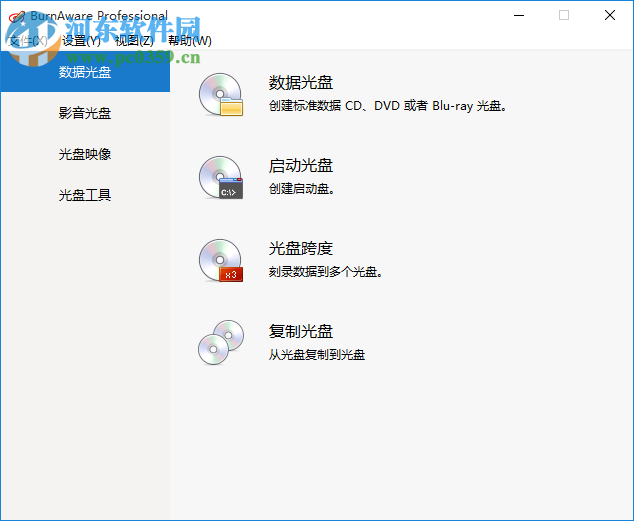Open the 文件(X) menu

click(x=27, y=40)
